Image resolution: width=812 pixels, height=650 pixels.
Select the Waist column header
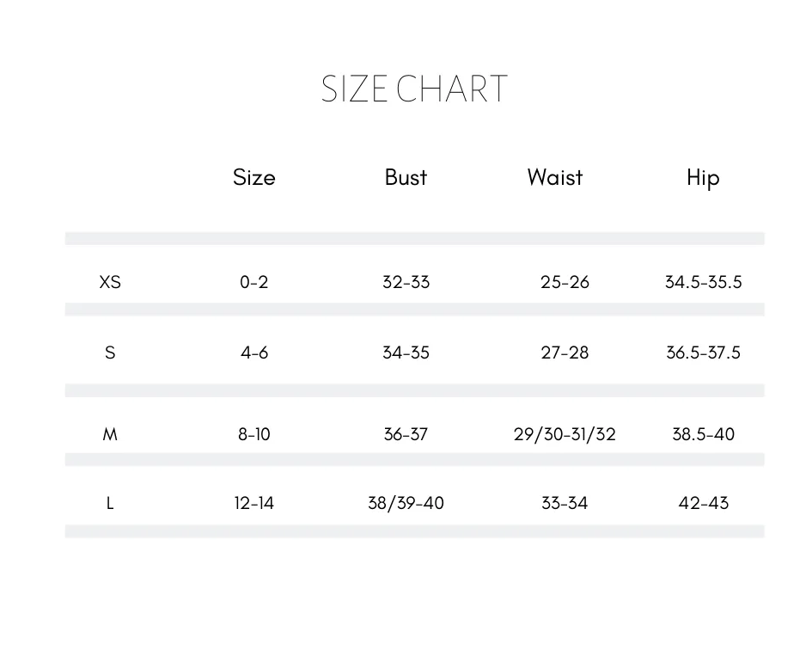[554, 177]
